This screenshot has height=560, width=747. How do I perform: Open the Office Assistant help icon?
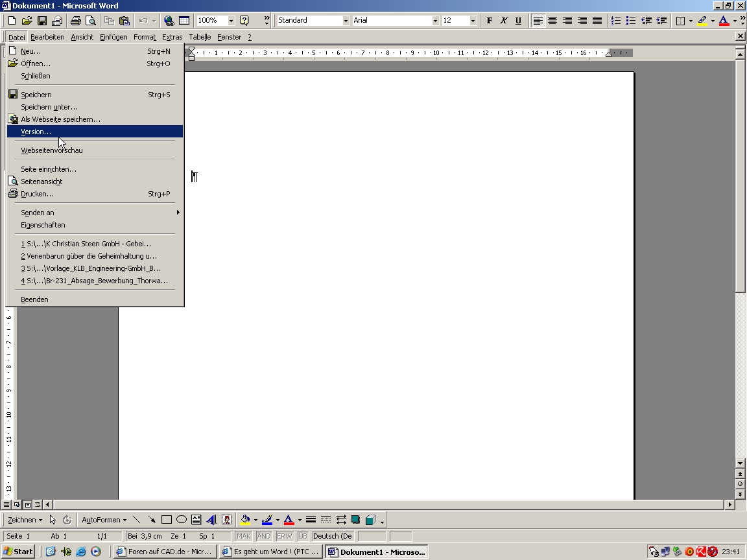(x=244, y=21)
